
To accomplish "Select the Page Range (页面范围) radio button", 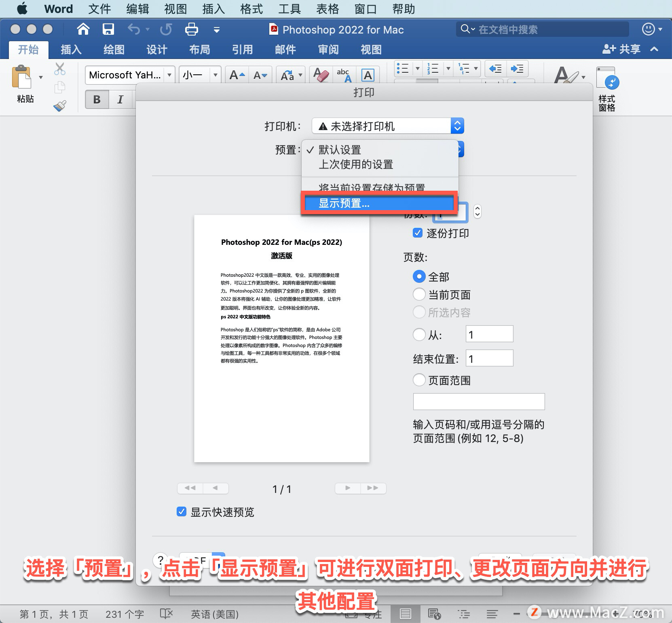I will [x=419, y=380].
